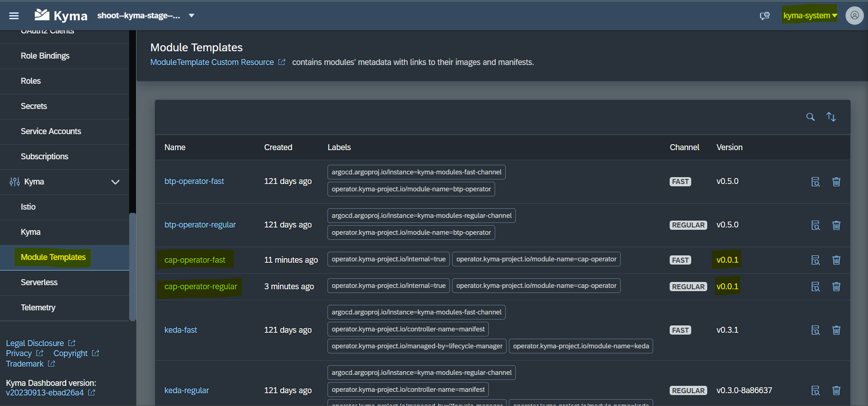Delete btp-operator-fast with trash icon

tap(836, 182)
